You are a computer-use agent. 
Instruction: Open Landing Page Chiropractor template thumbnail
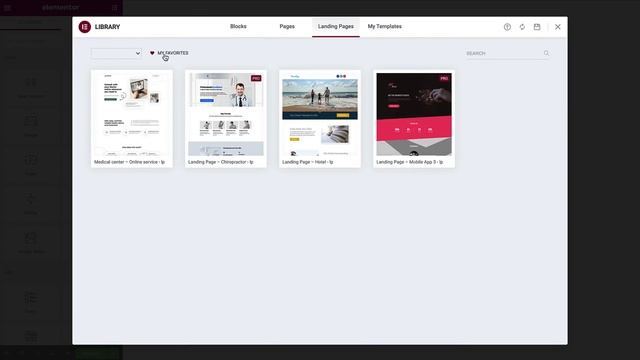226,114
